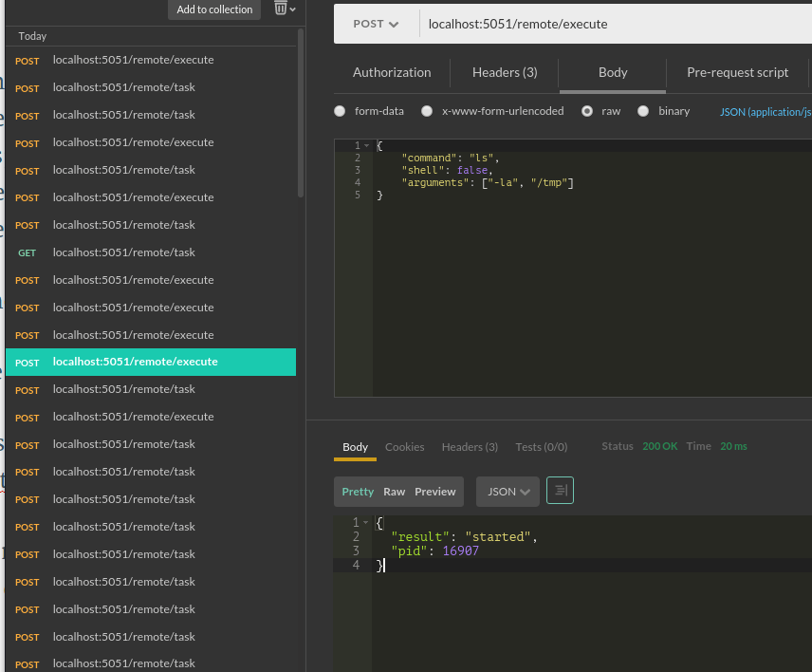Choose the binary body type radio

[643, 111]
